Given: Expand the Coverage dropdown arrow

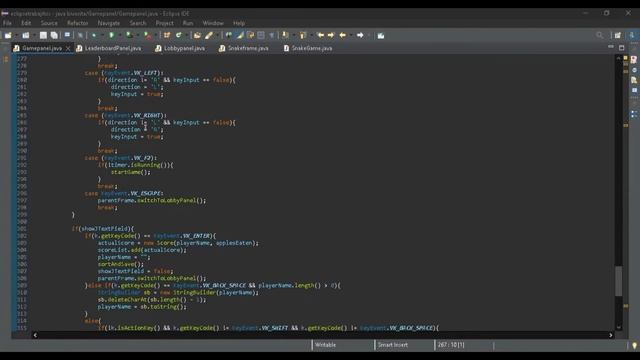Looking at the screenshot, I should pyautogui.click(x=137, y=36).
